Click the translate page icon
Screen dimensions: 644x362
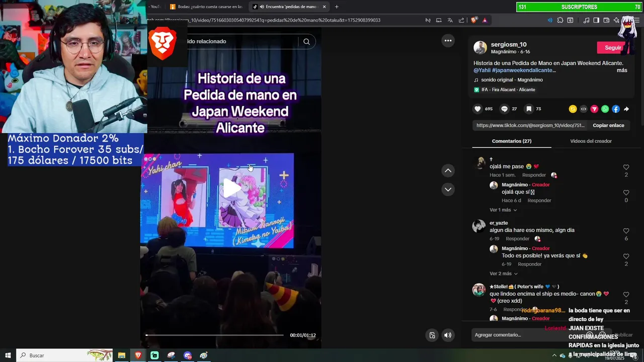450,20
